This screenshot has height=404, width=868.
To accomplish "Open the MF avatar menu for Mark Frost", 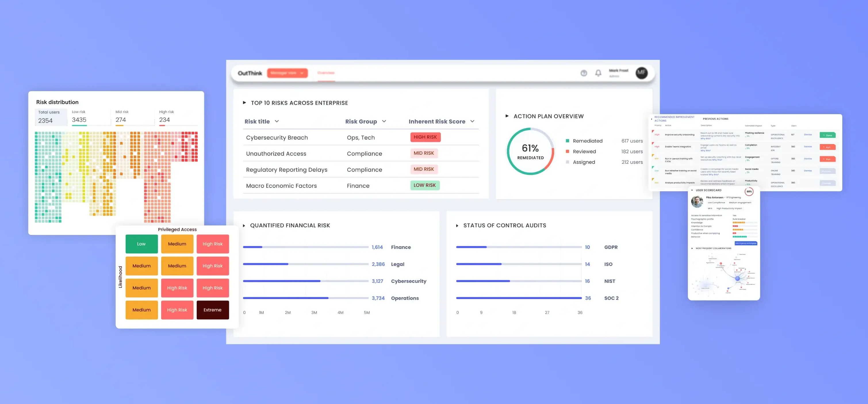I will click(641, 73).
